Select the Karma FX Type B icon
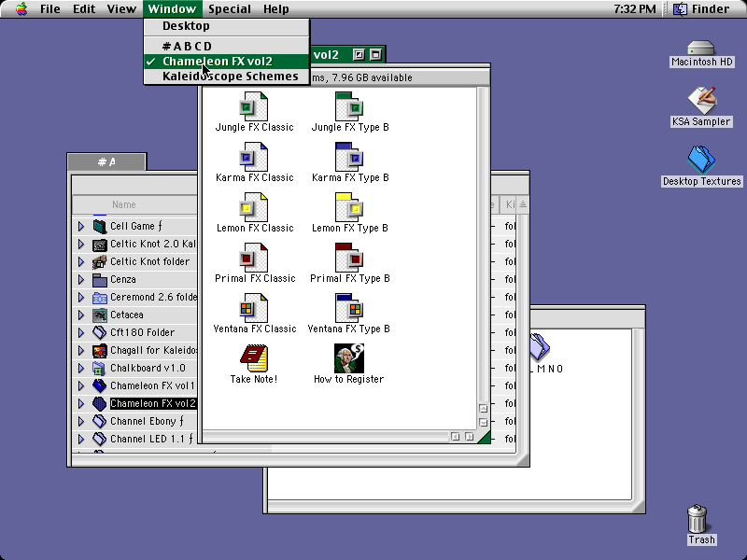Image resolution: width=747 pixels, height=560 pixels. tap(349, 157)
